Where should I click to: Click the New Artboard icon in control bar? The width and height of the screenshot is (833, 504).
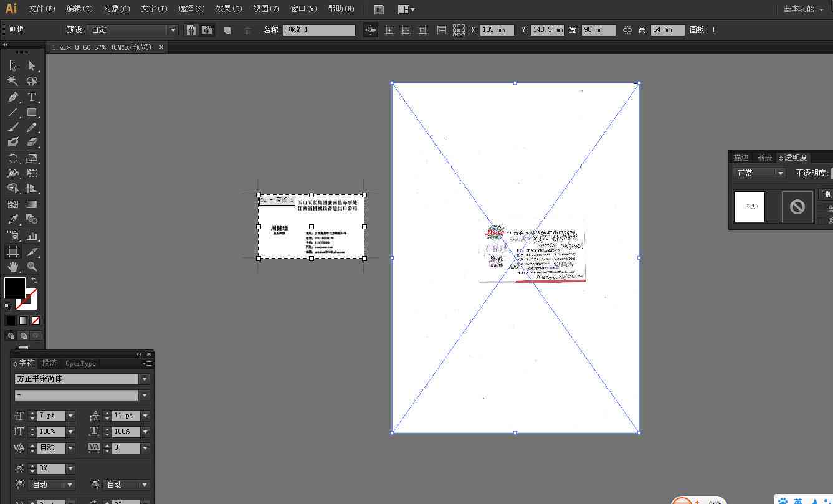click(x=227, y=30)
